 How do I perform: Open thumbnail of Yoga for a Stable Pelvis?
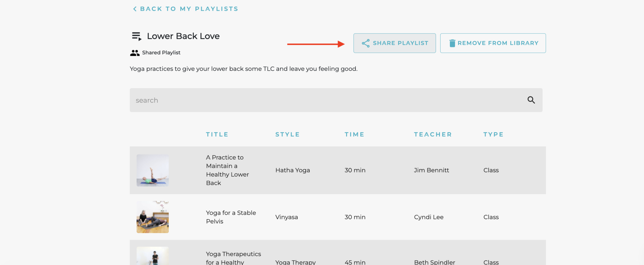coord(153,217)
